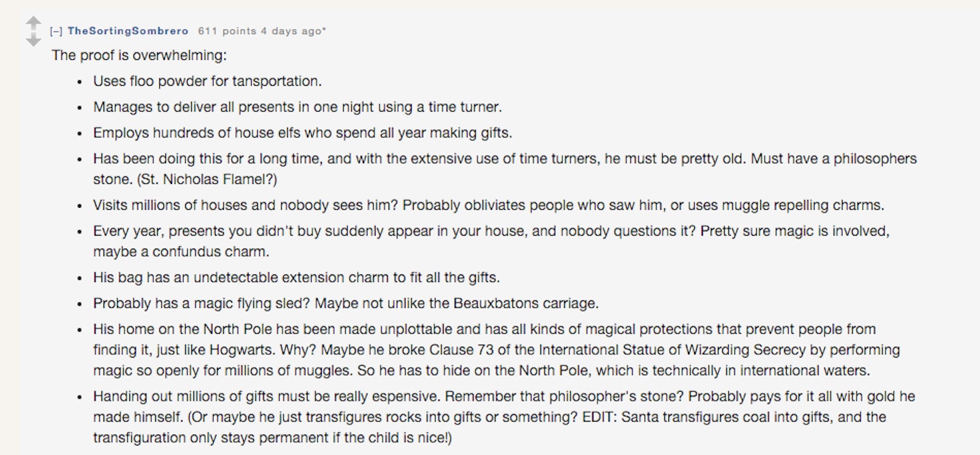The image size is (980, 455).
Task: Click the Beauxbatons carriage bullet line
Action: tap(346, 303)
